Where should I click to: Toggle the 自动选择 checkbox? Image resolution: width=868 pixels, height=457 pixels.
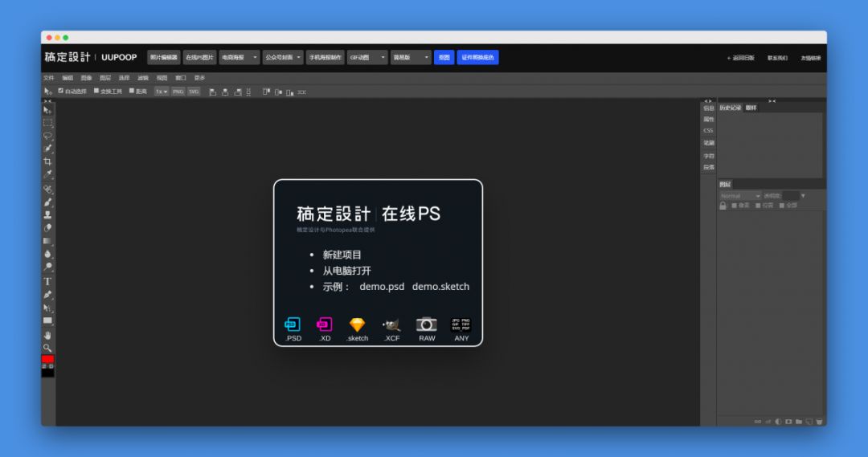point(61,91)
